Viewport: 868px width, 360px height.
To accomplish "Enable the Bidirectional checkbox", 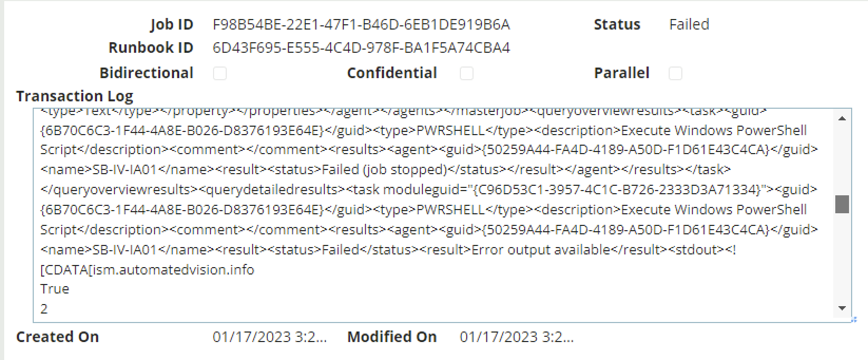I will coord(220,73).
